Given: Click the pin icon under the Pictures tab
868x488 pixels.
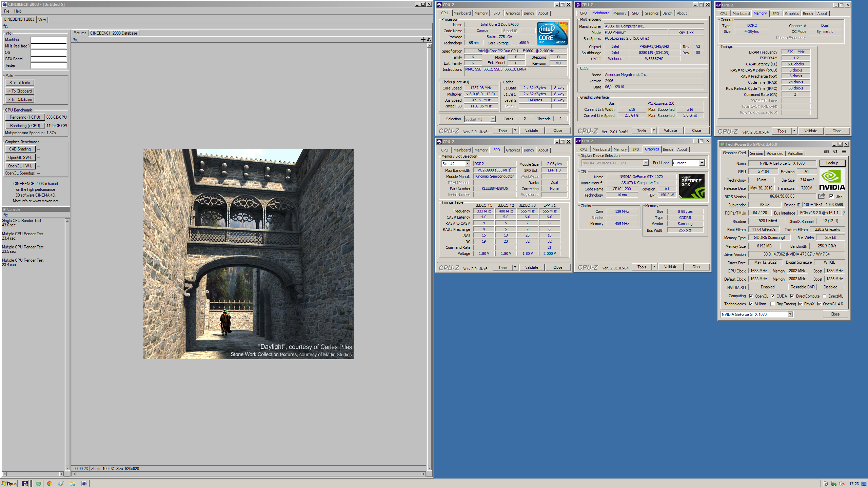Looking at the screenshot, I should tap(75, 40).
